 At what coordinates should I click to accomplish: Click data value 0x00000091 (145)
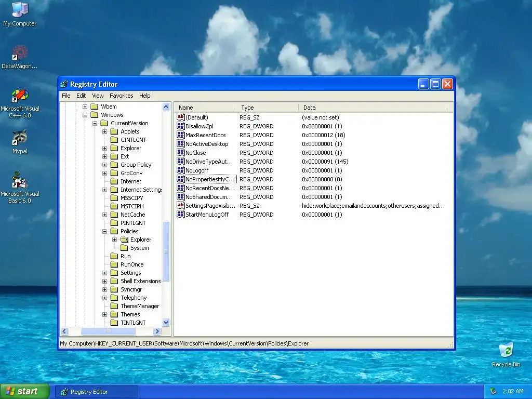[x=325, y=162]
